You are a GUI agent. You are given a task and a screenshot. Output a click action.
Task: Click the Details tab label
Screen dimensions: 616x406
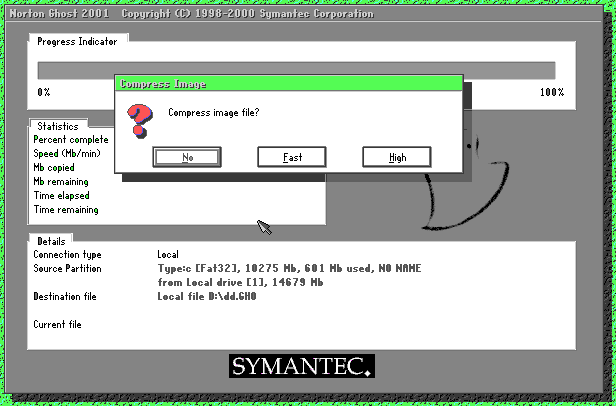pyautogui.click(x=51, y=241)
